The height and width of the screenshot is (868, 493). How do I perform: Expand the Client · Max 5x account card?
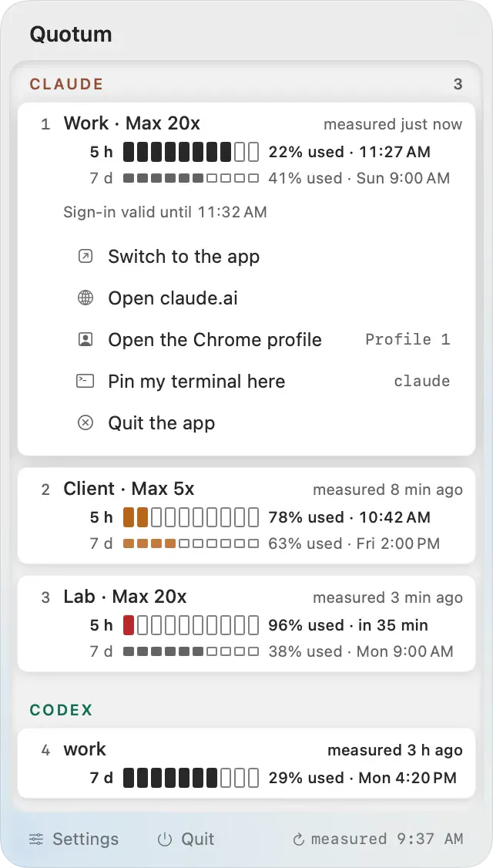[x=246, y=516]
